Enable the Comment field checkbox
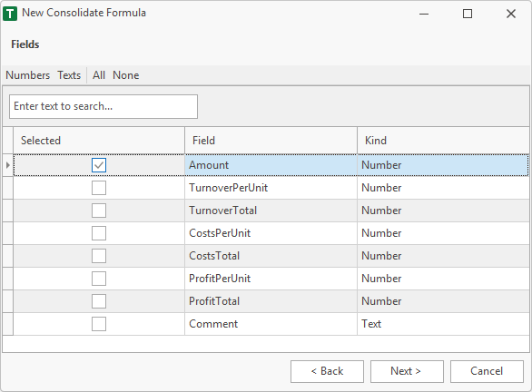The height and width of the screenshot is (392, 532). 99,324
